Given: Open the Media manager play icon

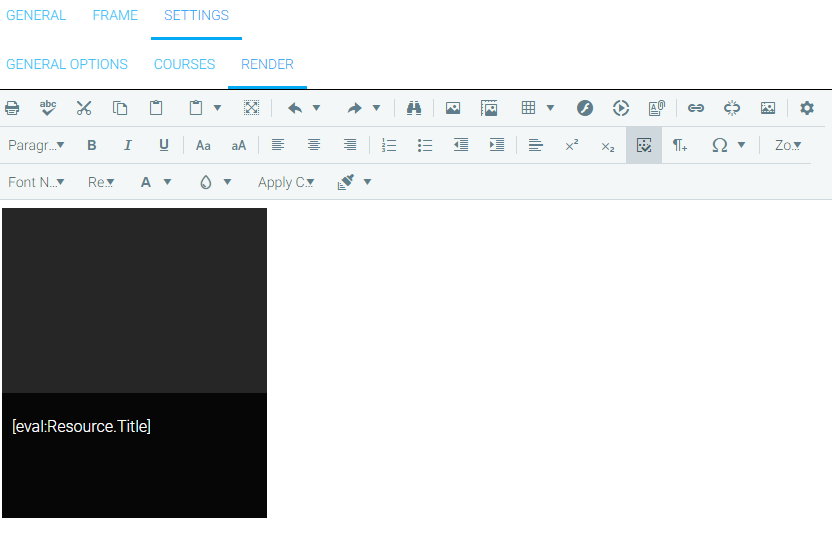Looking at the screenshot, I should (621, 108).
